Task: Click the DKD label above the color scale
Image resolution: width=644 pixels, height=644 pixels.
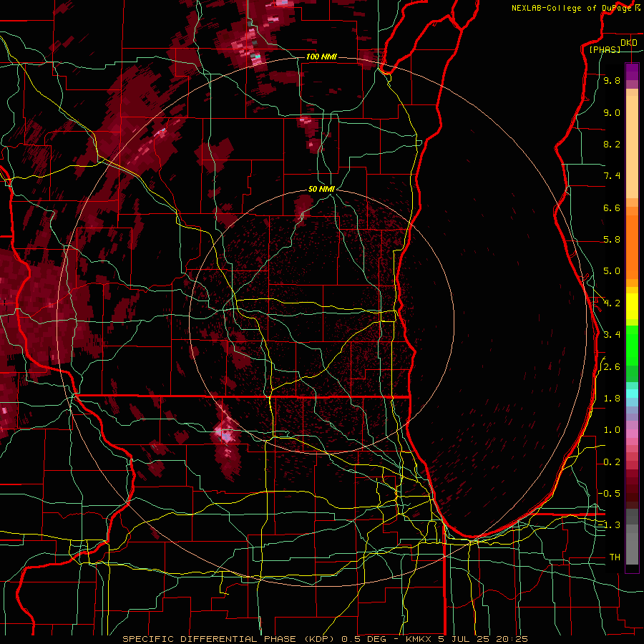Action: (x=629, y=43)
